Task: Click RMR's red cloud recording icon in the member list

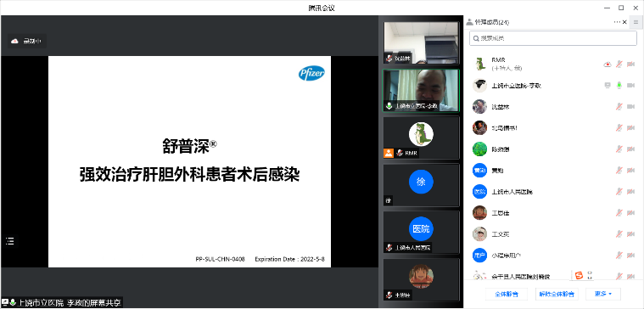Action: 608,65
